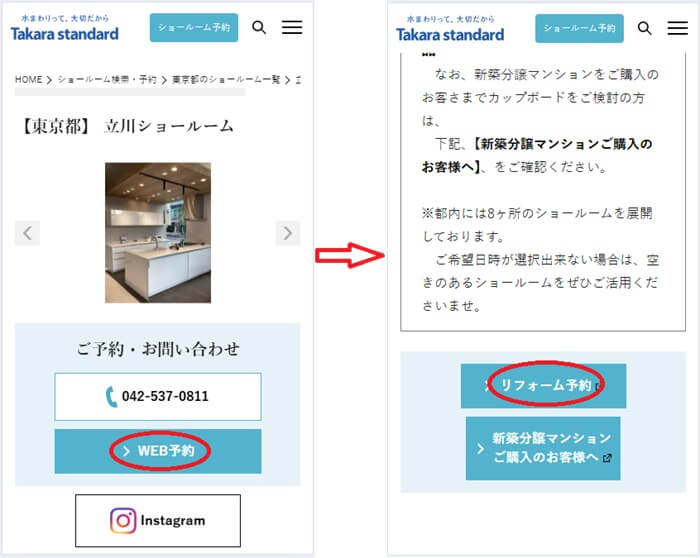Open search icon in left phone header
Viewport: 700px width, 558px height.
(x=259, y=28)
